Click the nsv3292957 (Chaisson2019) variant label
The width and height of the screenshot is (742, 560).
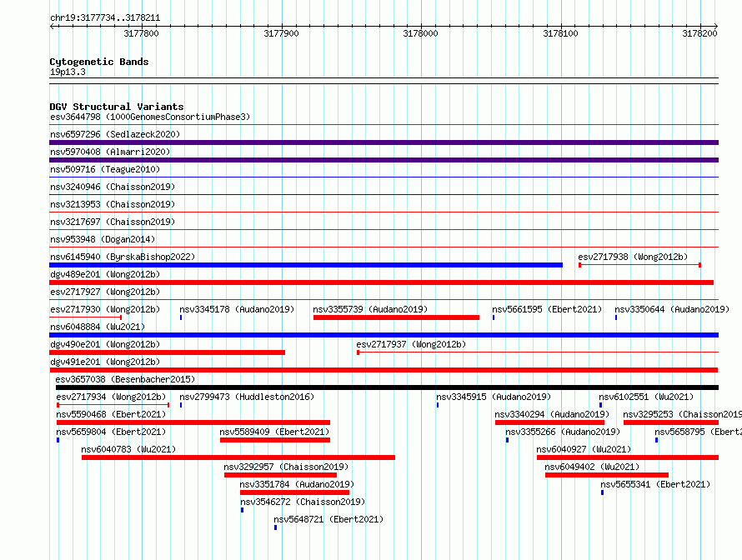click(286, 467)
